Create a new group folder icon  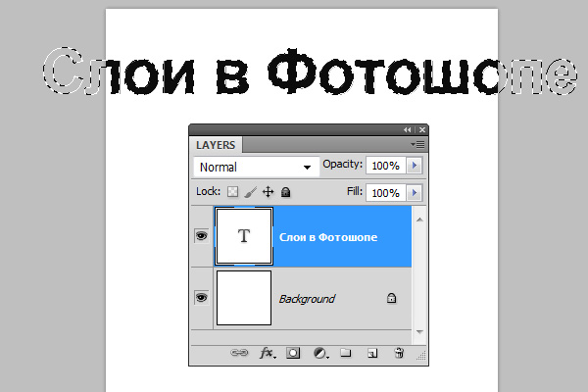tap(346, 353)
